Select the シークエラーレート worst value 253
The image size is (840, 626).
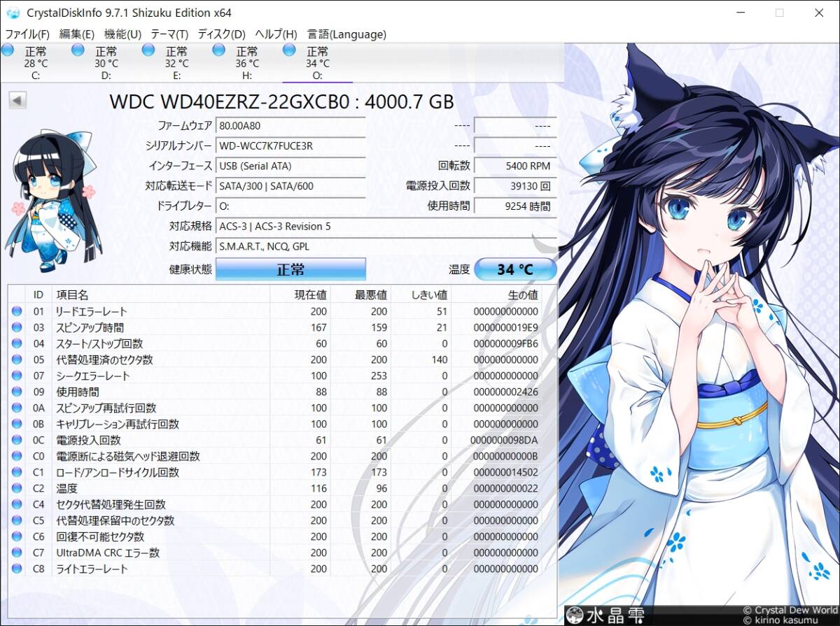pyautogui.click(x=379, y=376)
